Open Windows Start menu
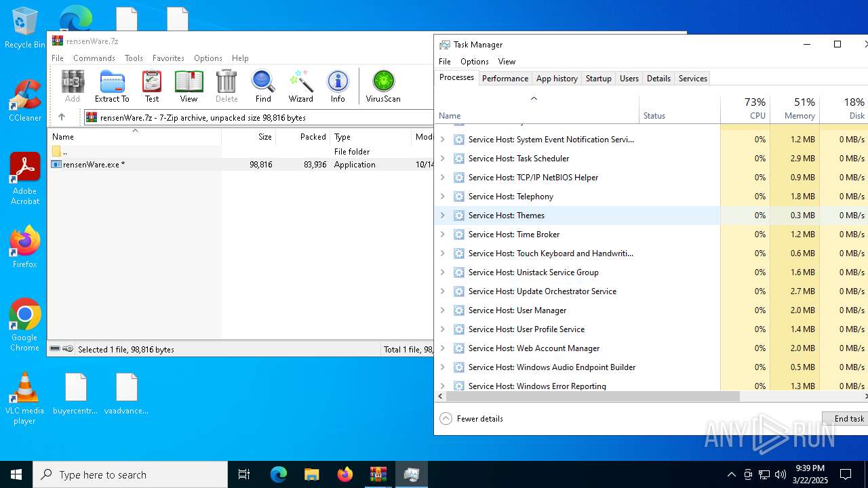The image size is (868, 488). point(16,474)
